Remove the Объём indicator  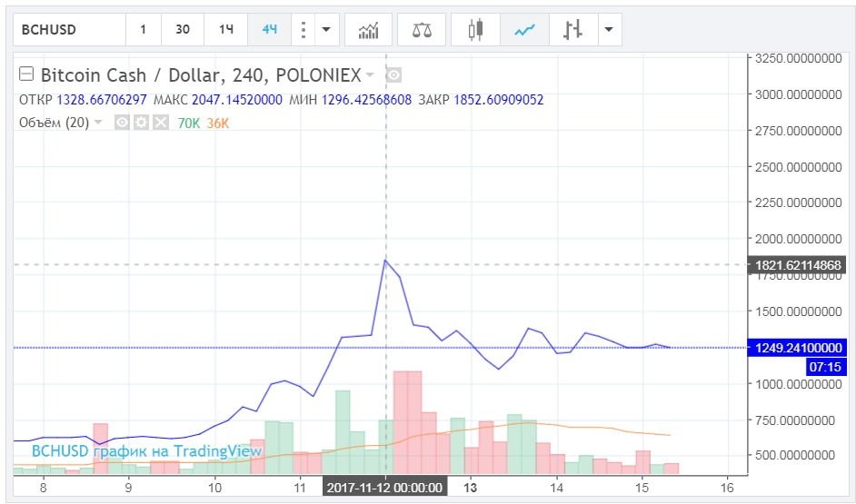[161, 123]
